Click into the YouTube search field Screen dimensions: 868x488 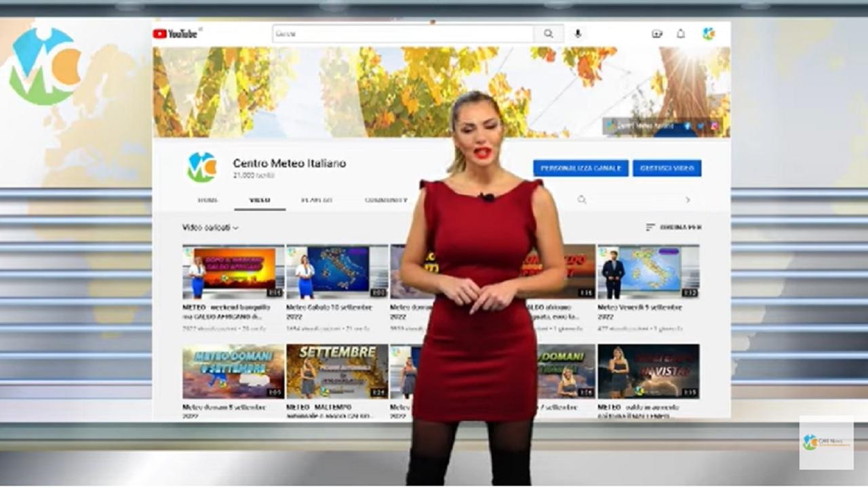point(403,34)
